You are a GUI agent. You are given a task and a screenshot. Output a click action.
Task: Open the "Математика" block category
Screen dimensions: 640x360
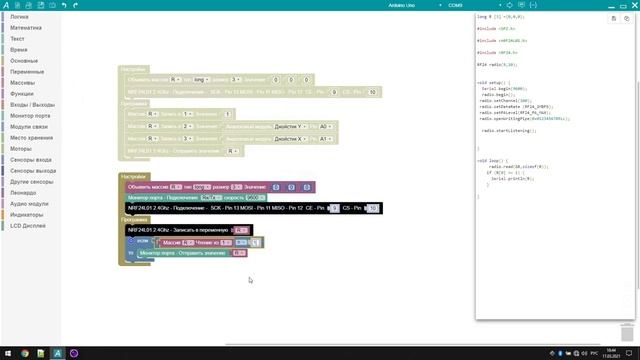tap(26, 28)
